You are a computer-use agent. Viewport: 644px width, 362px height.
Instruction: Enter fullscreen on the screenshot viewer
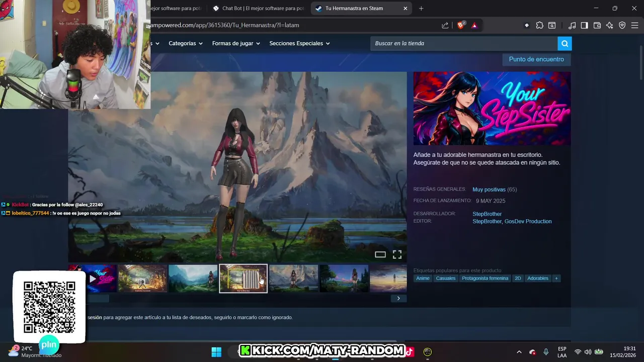397,254
